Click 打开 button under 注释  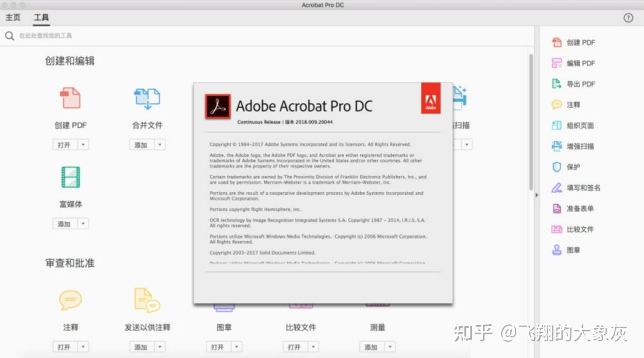[65, 347]
